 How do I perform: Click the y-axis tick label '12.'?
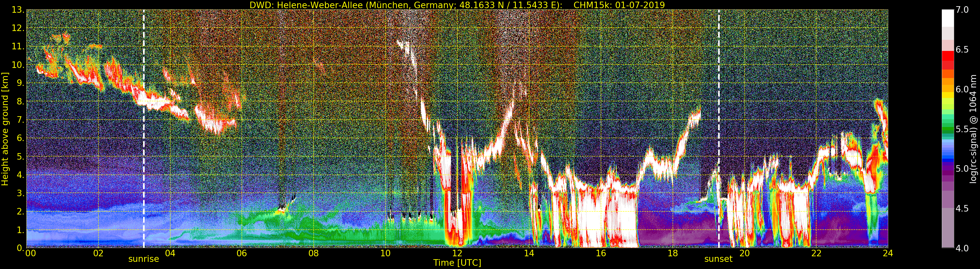[18, 28]
